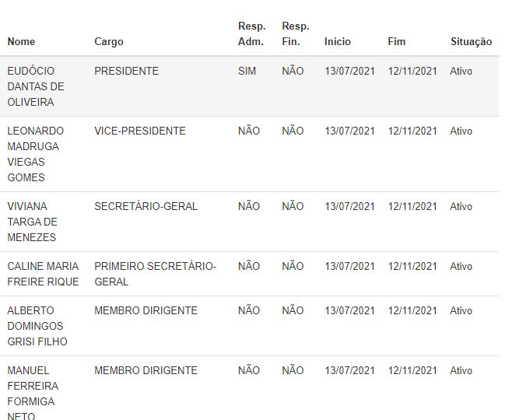
Task: Click the Cargo column header
Action: click(109, 41)
